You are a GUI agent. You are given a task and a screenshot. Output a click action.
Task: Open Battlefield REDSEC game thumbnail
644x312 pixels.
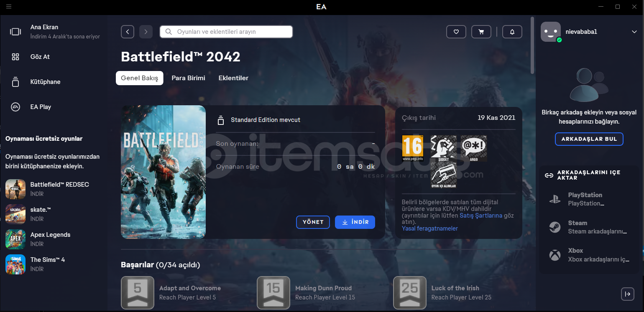15,189
